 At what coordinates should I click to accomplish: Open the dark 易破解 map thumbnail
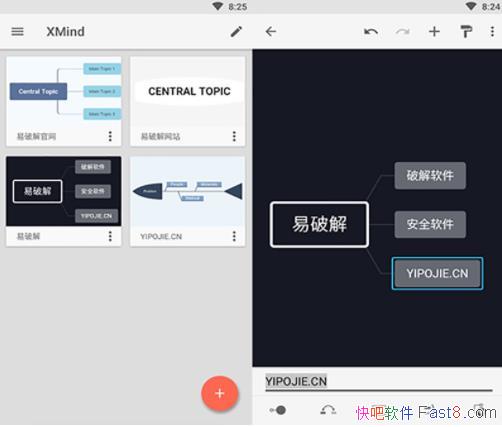[64, 191]
